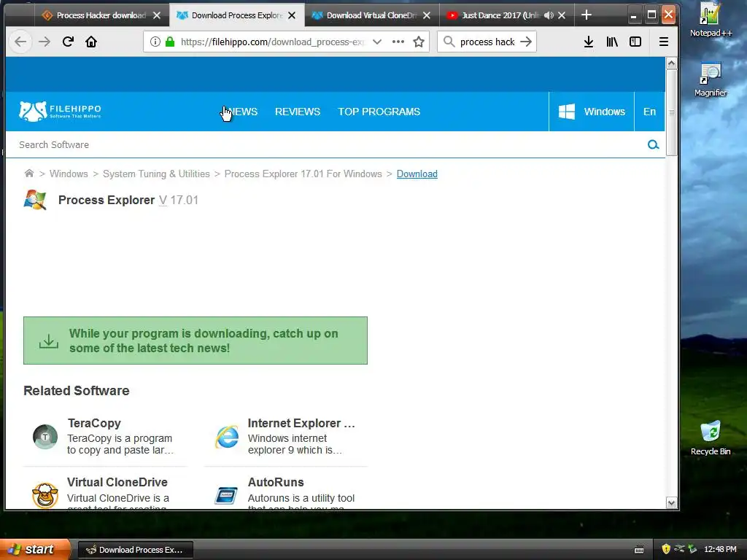Show site information icon in address bar
The image size is (747, 560).
click(x=155, y=42)
